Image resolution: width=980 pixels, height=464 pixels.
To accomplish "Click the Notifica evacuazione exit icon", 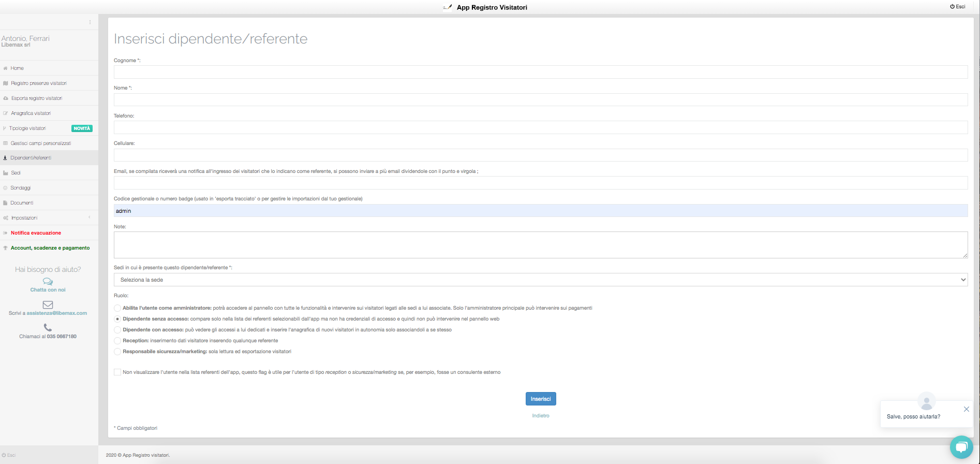I will (x=6, y=233).
